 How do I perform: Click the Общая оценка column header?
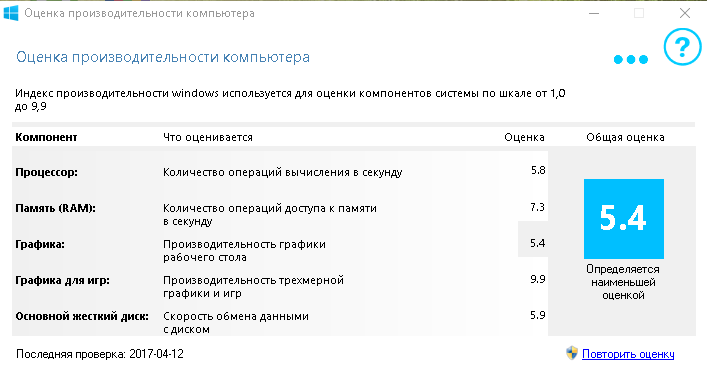click(625, 137)
